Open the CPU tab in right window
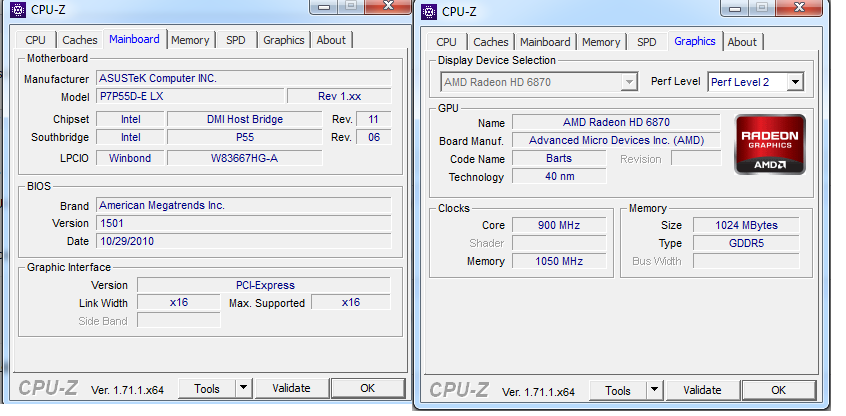846x416 pixels. (x=446, y=42)
